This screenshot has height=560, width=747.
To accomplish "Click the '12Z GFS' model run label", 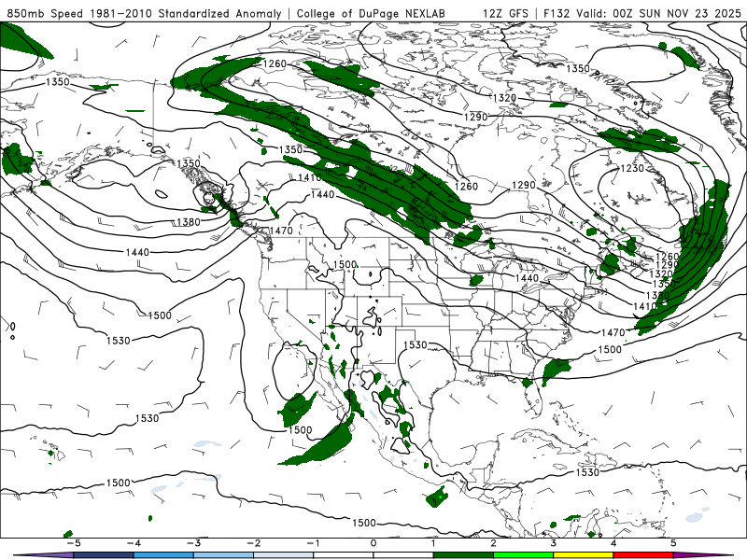I will click(505, 13).
